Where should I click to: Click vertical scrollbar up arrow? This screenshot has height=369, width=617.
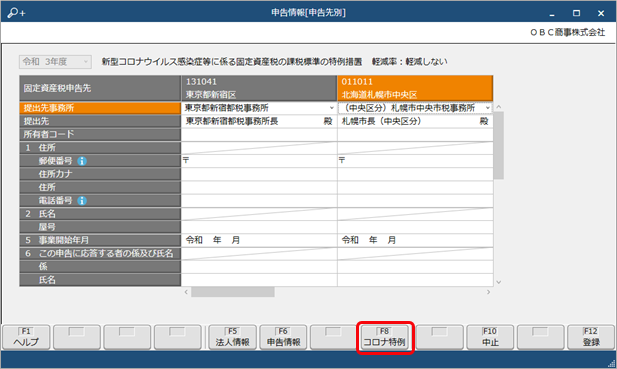(x=499, y=107)
